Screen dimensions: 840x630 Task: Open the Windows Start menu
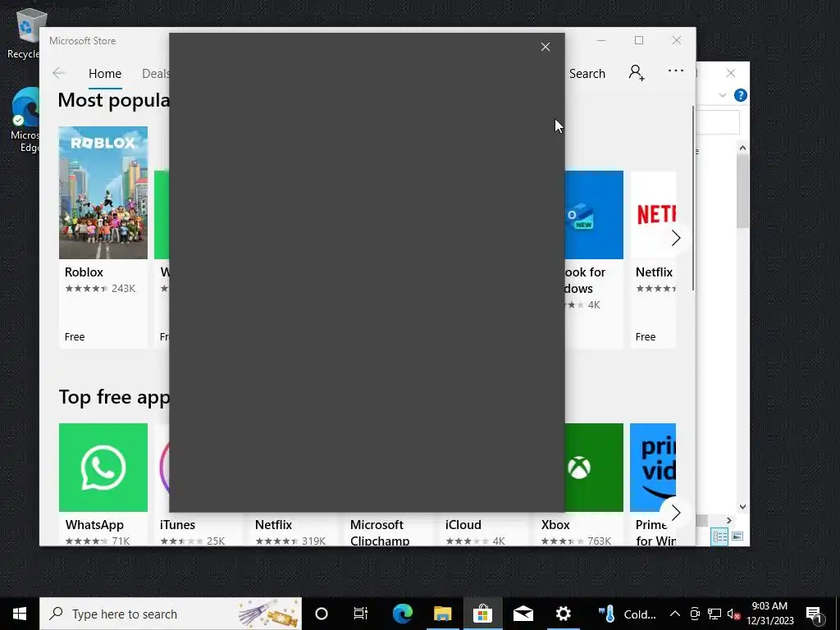[20, 614]
